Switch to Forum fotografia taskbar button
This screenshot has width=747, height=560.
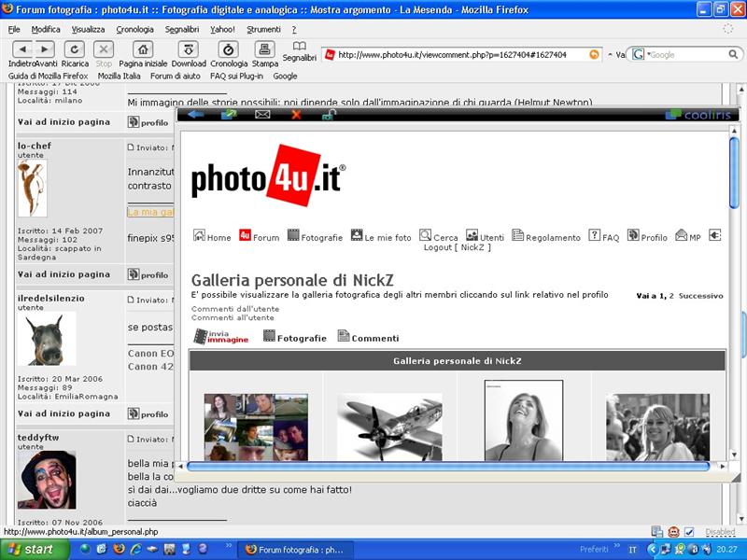pyautogui.click(x=295, y=550)
